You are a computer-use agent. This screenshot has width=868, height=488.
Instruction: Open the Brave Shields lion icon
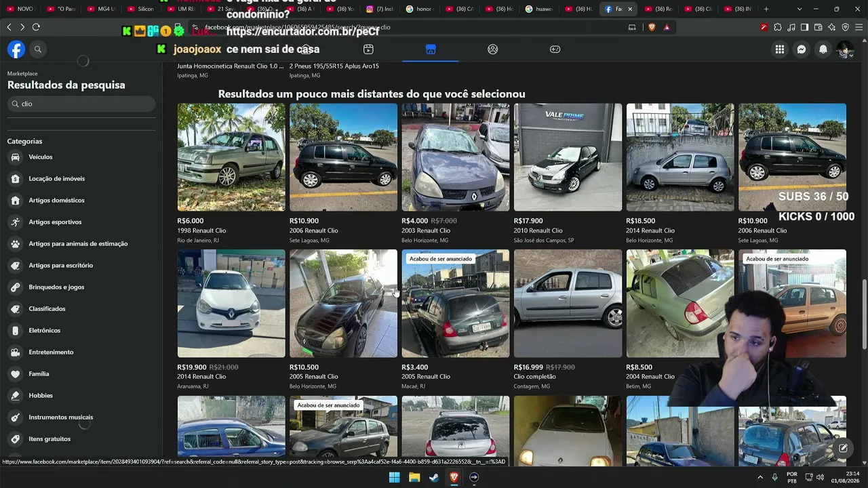tap(652, 27)
